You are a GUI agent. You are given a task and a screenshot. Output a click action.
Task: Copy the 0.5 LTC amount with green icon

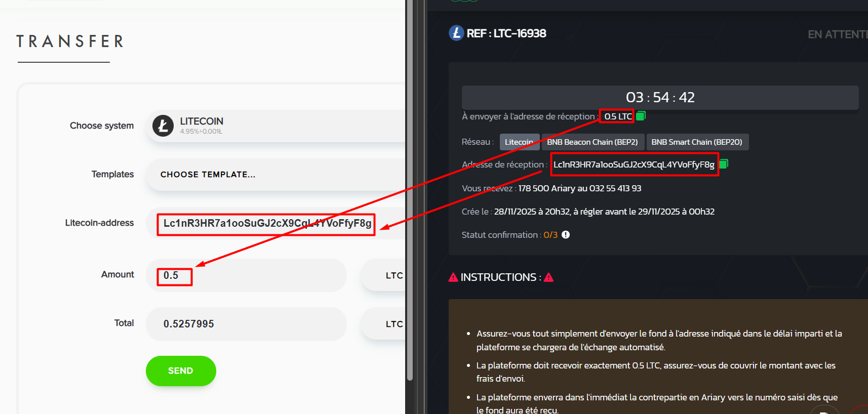(x=641, y=116)
